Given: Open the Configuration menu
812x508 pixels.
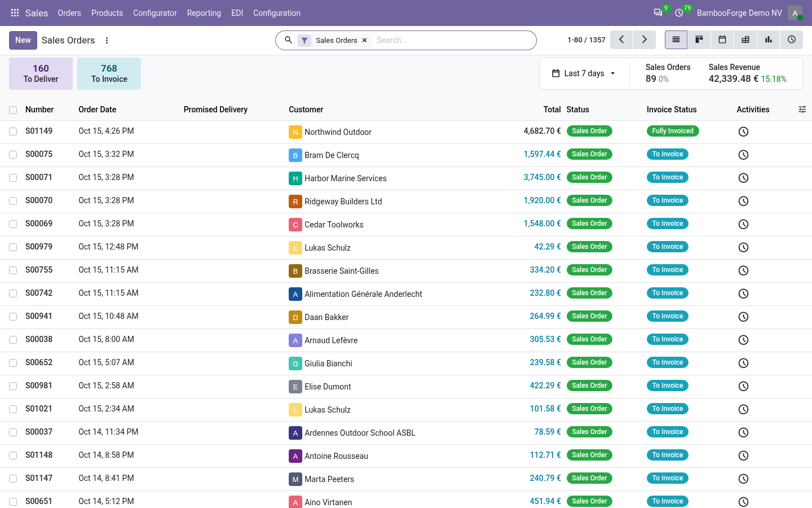Looking at the screenshot, I should click(277, 13).
